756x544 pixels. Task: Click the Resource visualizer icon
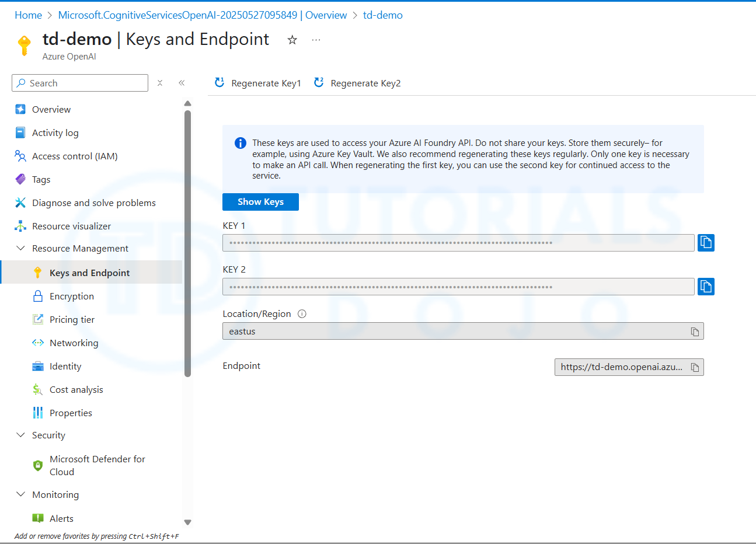[x=20, y=226]
